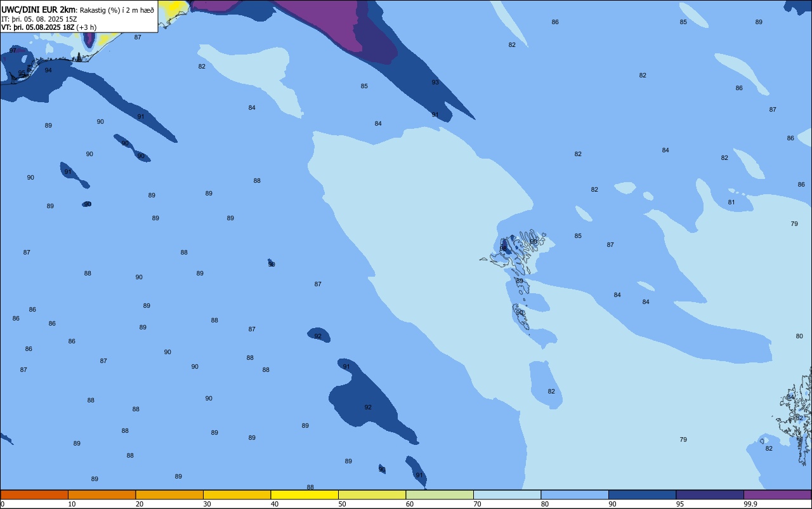Screen dimensions: 812x509
Task: Select the 20–30 amber legend color segment
Action: 169,494
